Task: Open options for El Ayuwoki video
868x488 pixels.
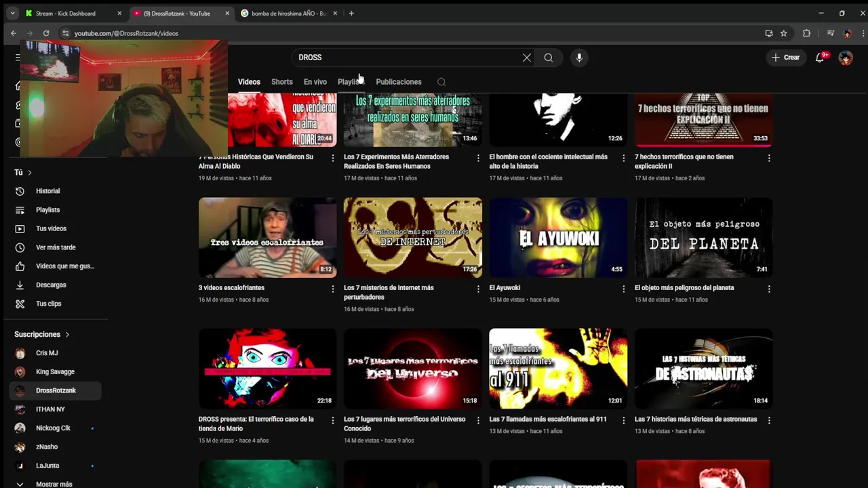Action: coord(624,289)
